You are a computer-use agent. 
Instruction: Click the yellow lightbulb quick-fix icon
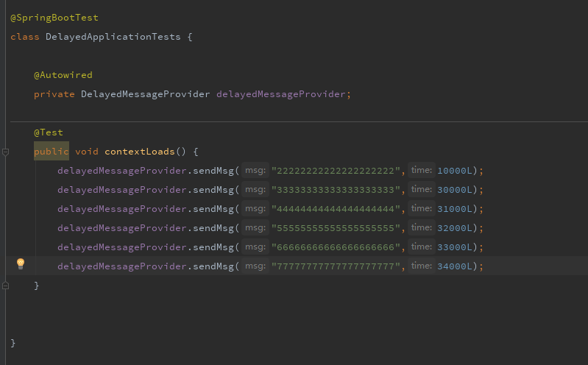point(21,263)
